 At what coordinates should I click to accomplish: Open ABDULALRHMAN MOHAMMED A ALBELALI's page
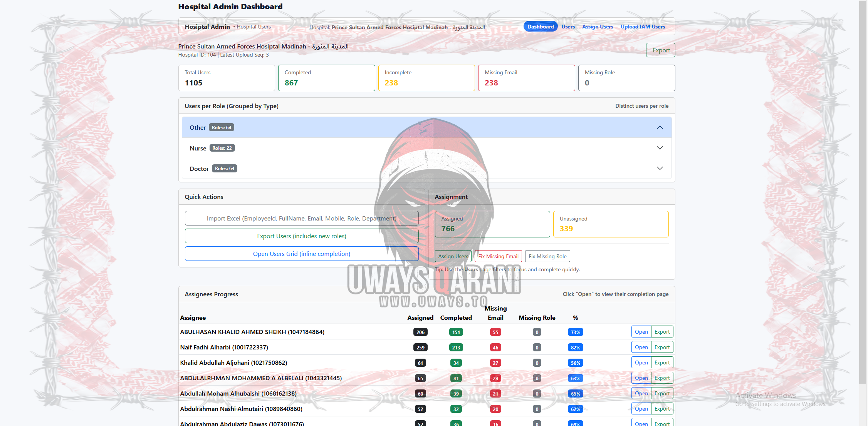pos(641,378)
